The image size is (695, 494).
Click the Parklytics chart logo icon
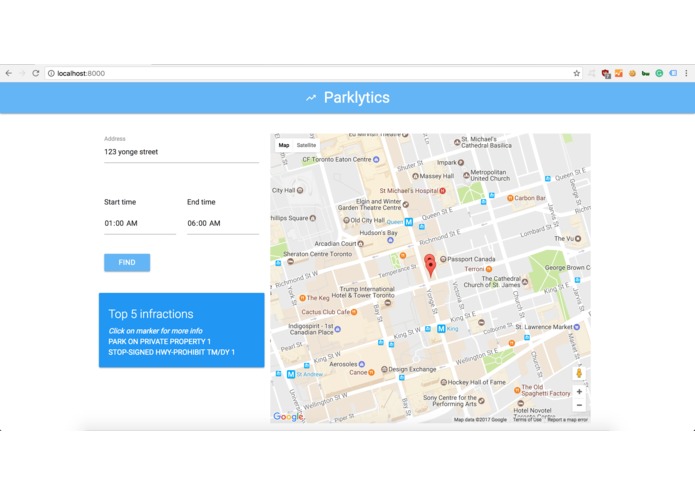pyautogui.click(x=311, y=98)
